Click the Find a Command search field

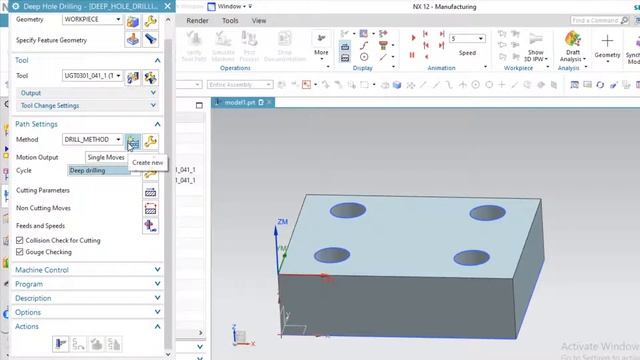pos(595,20)
